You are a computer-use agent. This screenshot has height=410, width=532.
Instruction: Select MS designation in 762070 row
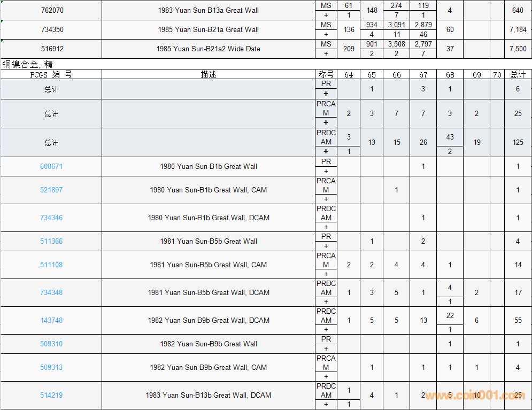click(x=326, y=6)
